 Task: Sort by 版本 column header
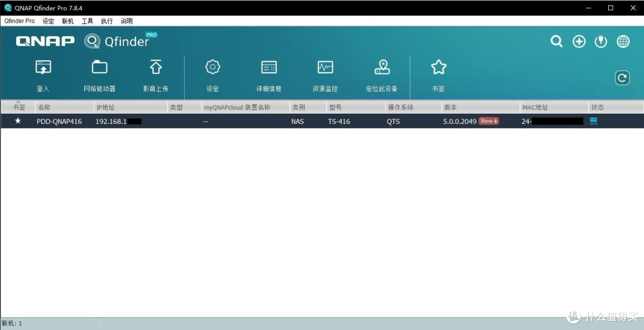pyautogui.click(x=481, y=107)
